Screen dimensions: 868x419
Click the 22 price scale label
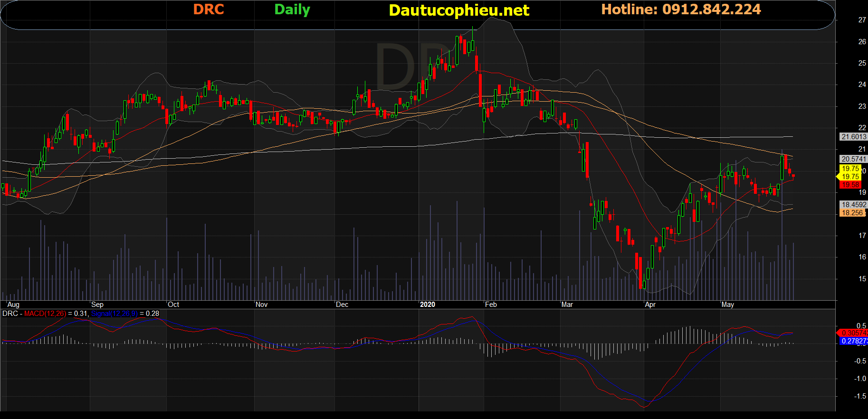(x=862, y=128)
